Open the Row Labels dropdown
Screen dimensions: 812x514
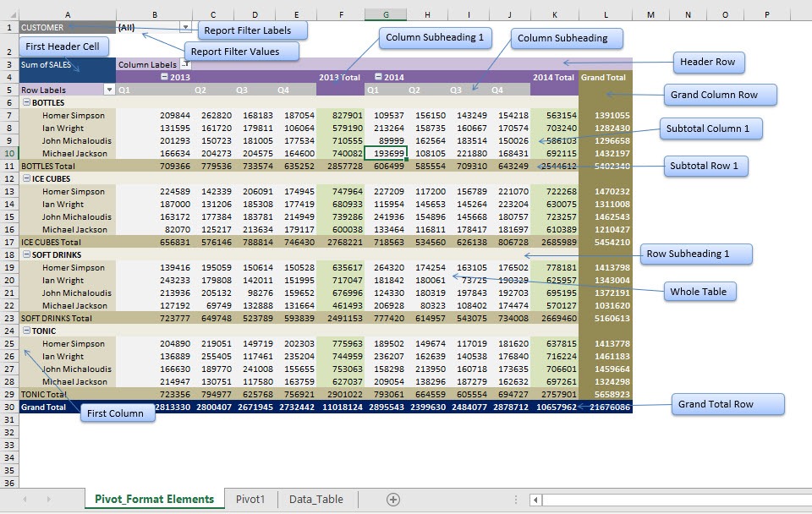(110, 89)
